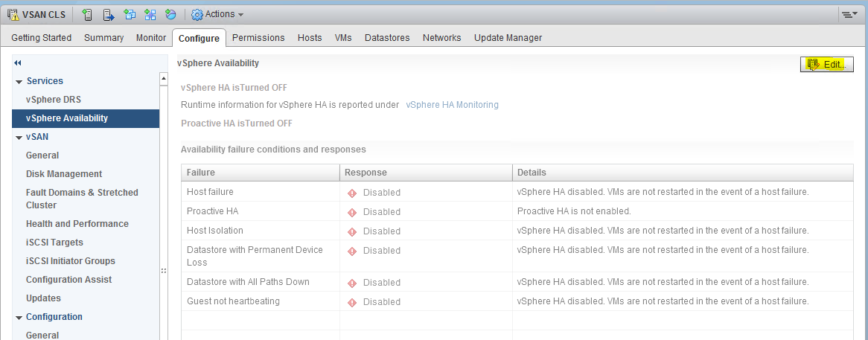868x340 pixels.
Task: Select the Host failure row
Action: click(x=517, y=192)
